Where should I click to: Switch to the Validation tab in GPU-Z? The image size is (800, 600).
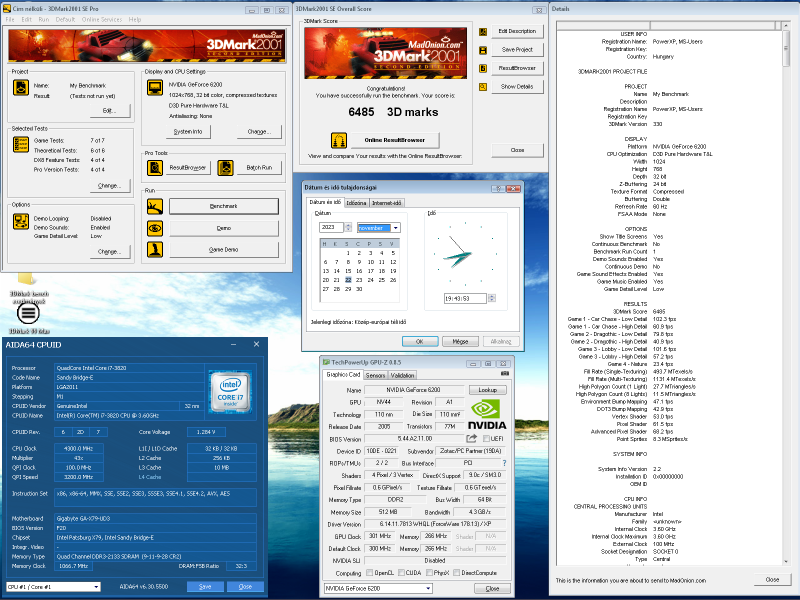pos(402,376)
